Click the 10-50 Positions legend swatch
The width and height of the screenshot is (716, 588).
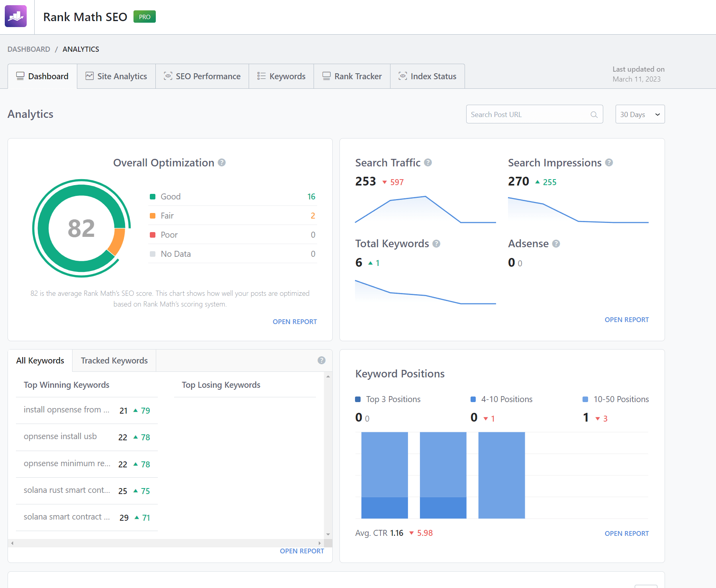pyautogui.click(x=585, y=399)
